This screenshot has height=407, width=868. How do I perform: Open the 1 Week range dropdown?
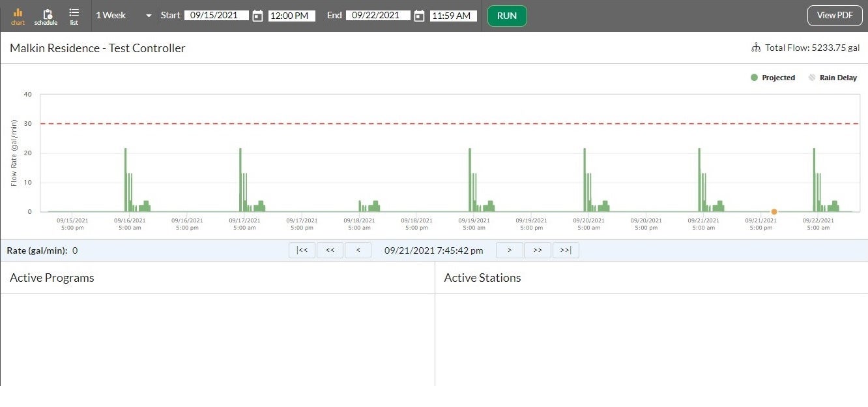tap(124, 16)
